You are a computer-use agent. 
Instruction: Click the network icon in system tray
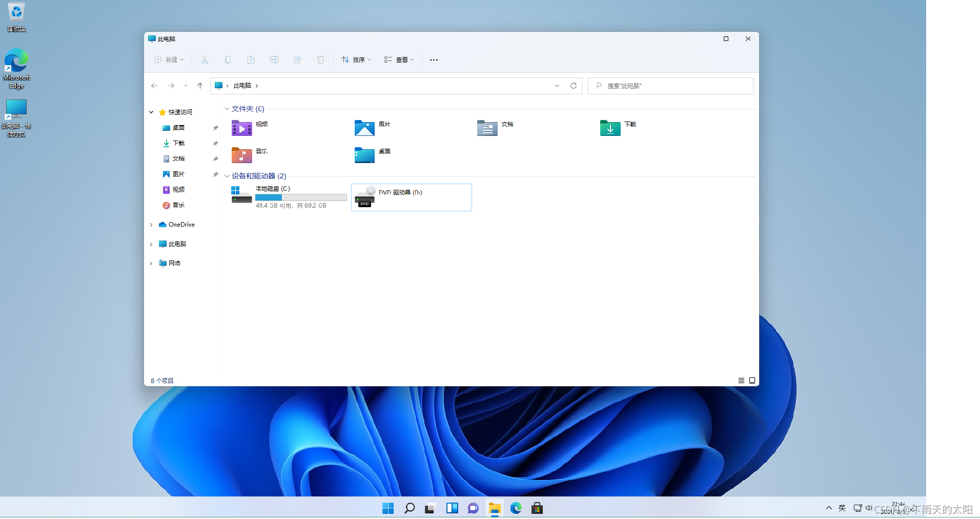[x=857, y=508]
